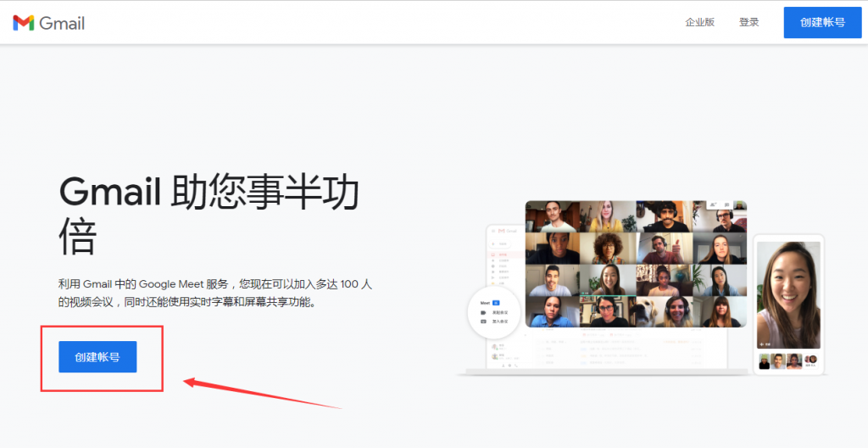Select 登录 in the top navigation
The width and height of the screenshot is (868, 448).
748,22
